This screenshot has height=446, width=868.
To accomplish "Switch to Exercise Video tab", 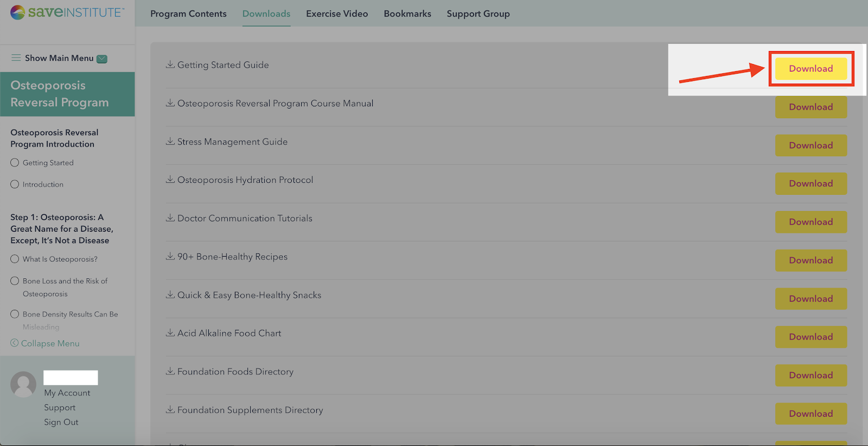I will (x=337, y=14).
